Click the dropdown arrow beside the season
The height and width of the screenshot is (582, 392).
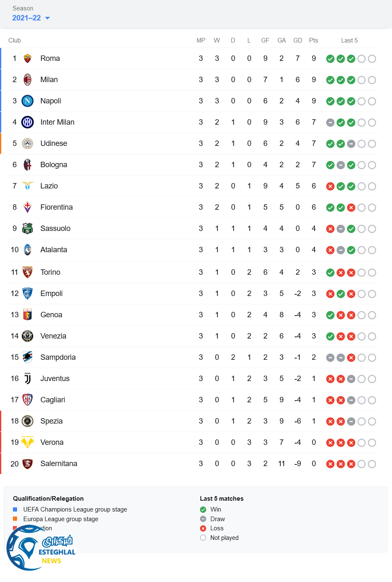pos(47,18)
